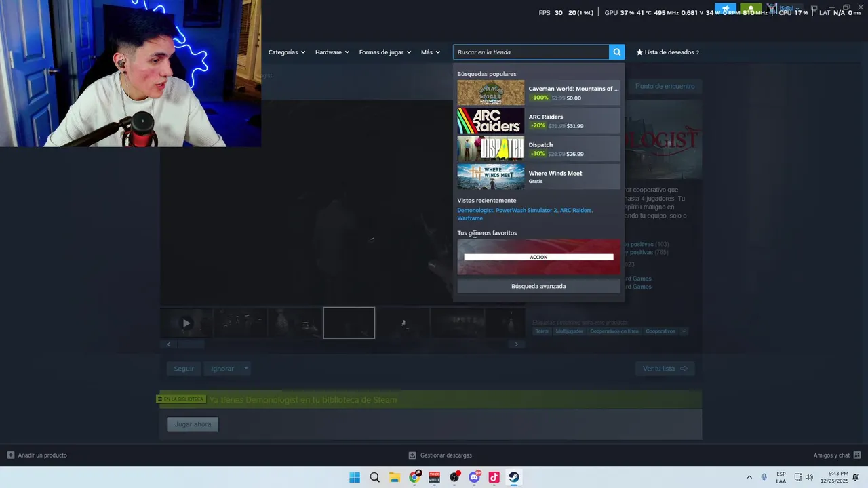
Task: Open the Steam announcements megaphone icon
Action: (725, 10)
